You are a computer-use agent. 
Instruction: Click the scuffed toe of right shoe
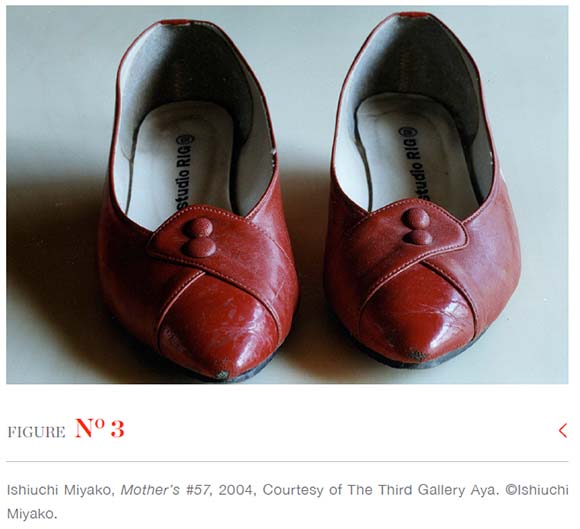pos(418,355)
